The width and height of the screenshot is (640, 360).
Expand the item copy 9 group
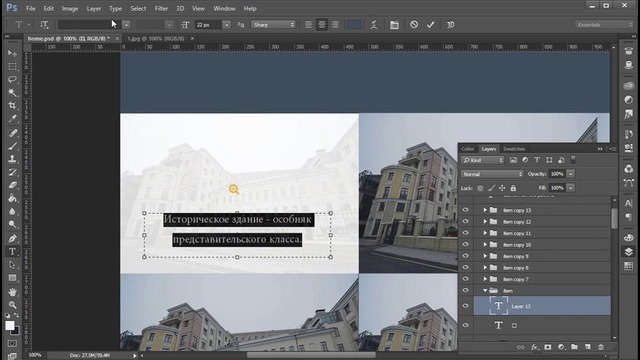[485, 256]
